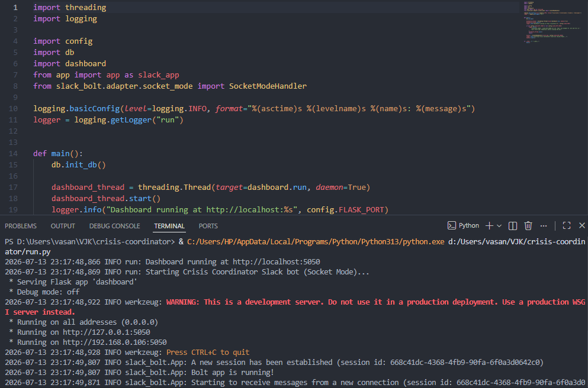
Task: Click 'config.FLASK_PORT' in logger.info call
Action: coord(346,210)
